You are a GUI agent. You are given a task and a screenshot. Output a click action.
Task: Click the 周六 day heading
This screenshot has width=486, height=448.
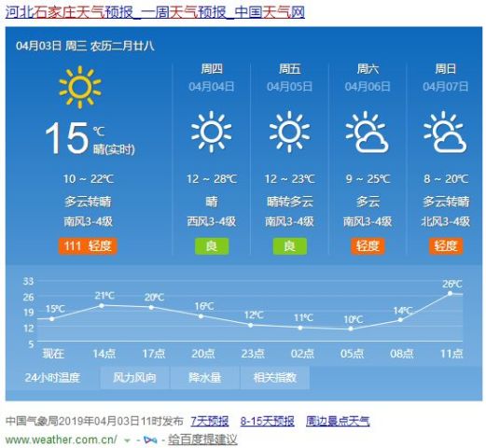click(x=368, y=69)
